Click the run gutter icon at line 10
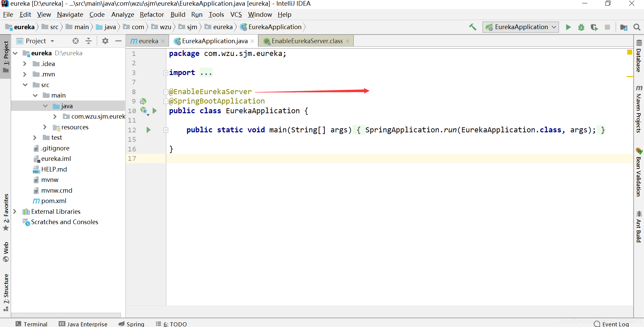Viewport: 644px width, 327px height. (x=155, y=111)
